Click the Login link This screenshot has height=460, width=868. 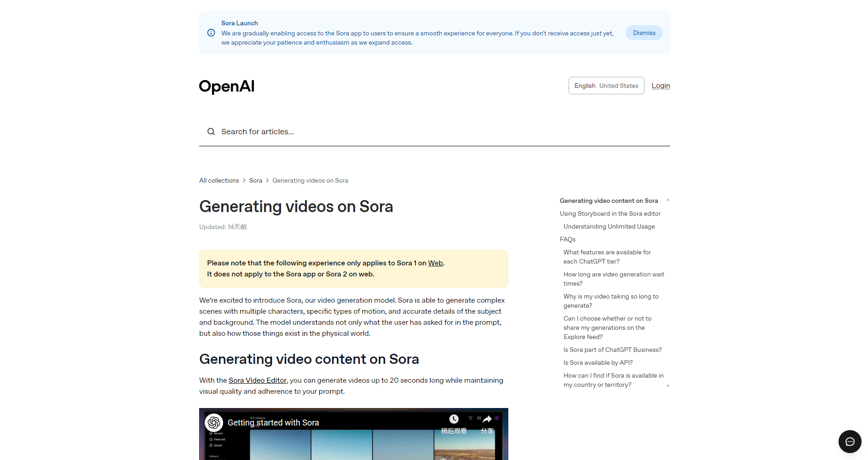pyautogui.click(x=661, y=86)
